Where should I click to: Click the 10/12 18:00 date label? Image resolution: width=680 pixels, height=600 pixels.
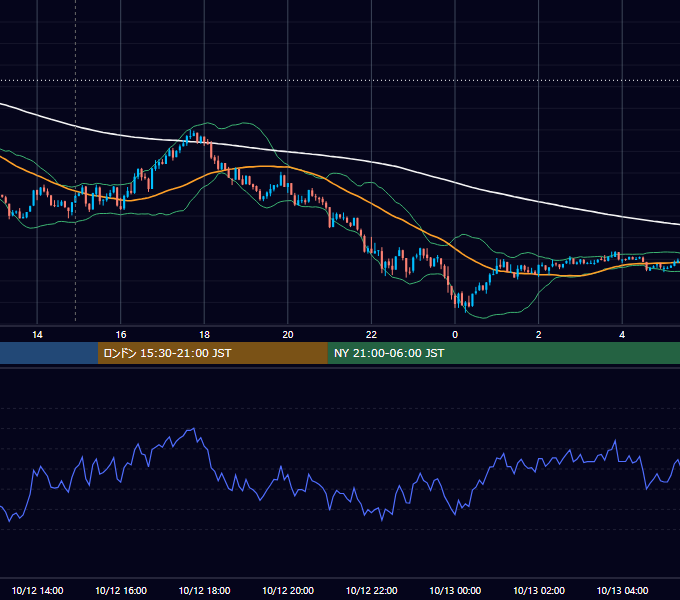204,590
